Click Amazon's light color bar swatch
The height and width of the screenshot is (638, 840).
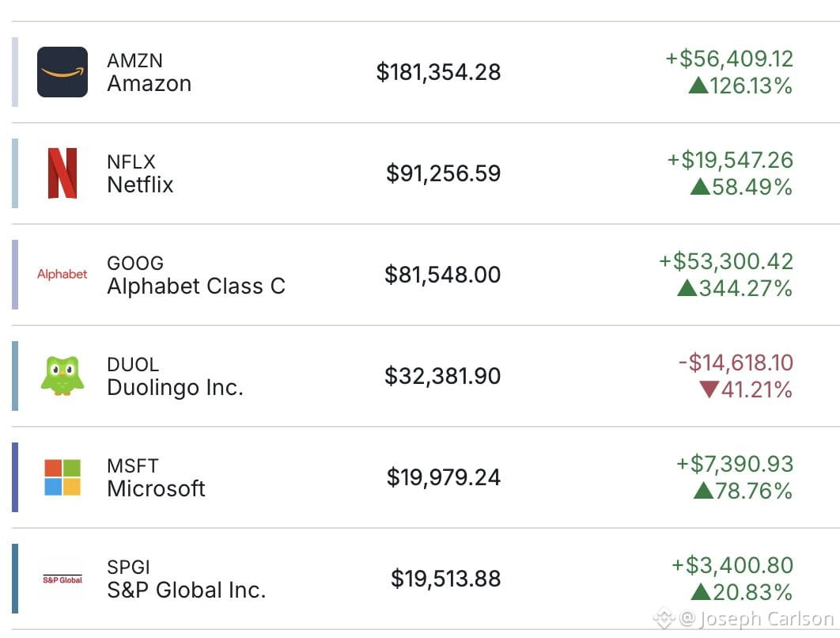(x=15, y=72)
